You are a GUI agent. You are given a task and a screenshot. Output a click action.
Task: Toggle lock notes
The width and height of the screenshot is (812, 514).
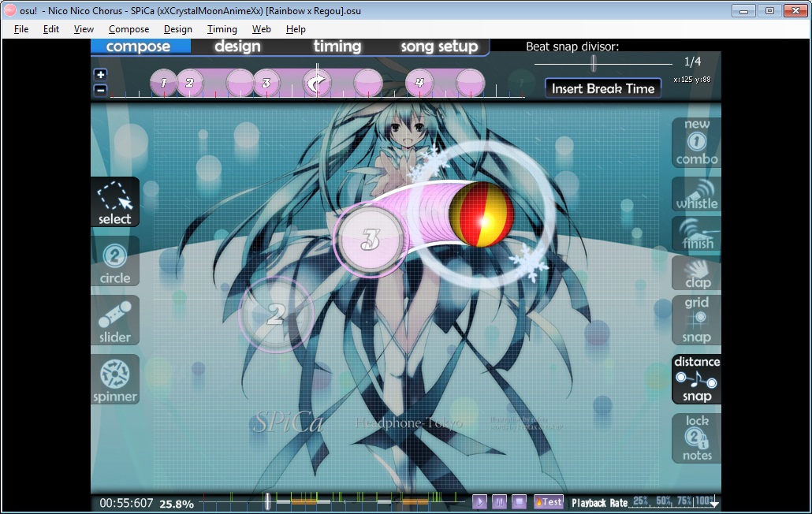(x=697, y=438)
